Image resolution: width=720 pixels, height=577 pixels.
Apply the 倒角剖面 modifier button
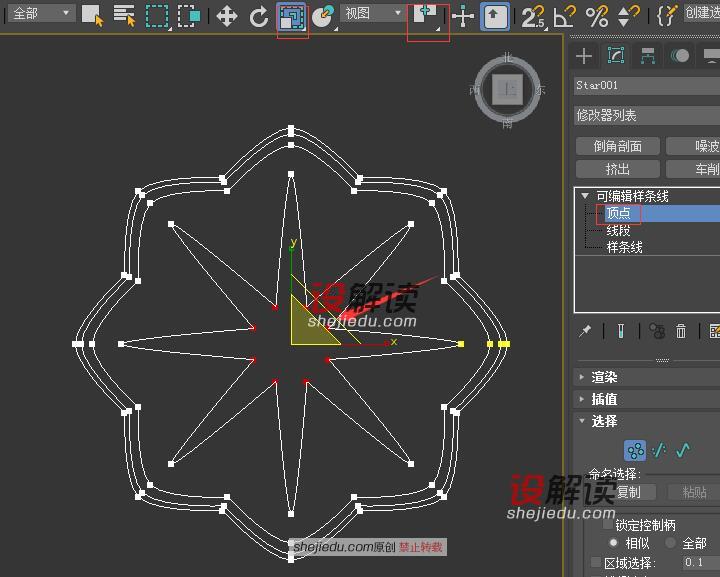[618, 146]
